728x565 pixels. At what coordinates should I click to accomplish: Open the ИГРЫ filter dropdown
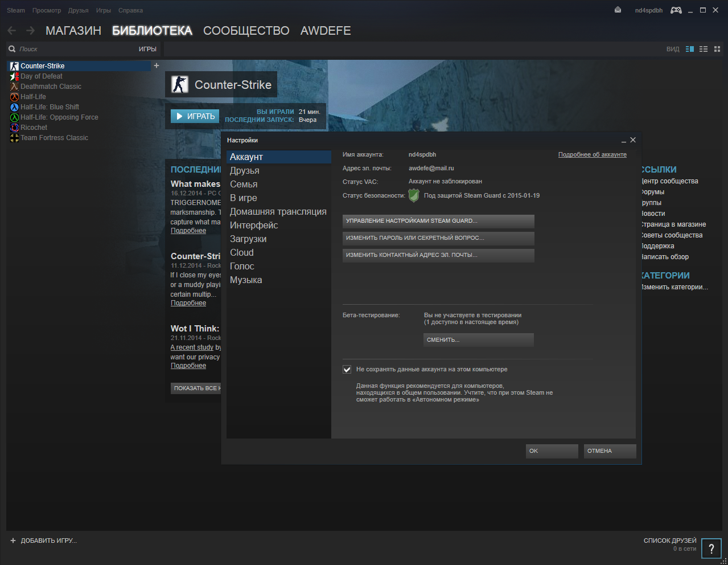click(x=147, y=49)
